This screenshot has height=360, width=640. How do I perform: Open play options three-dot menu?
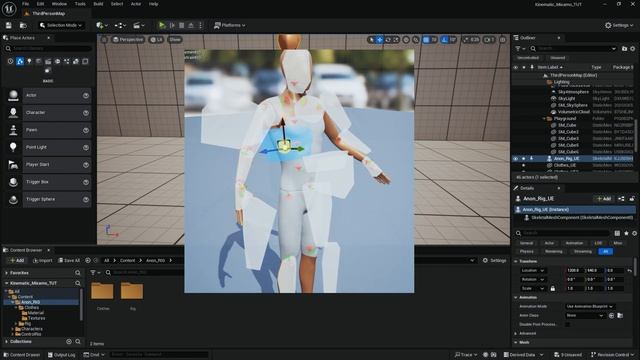200,25
